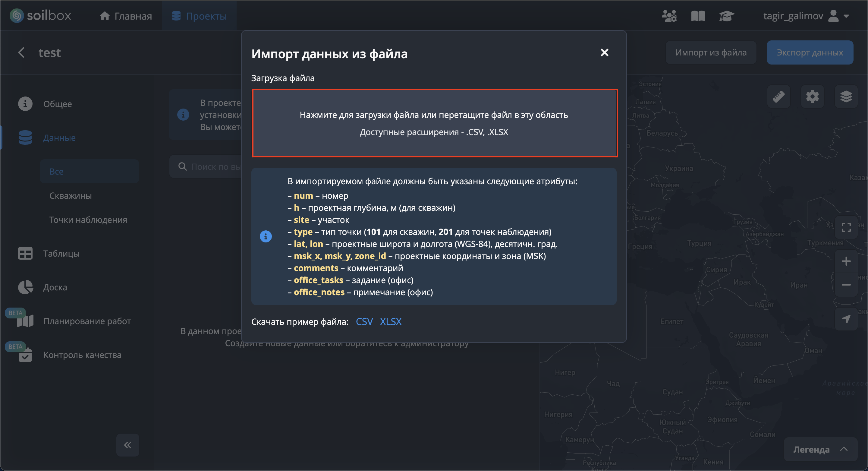The width and height of the screenshot is (868, 471).
Task: Download the XLSX example file
Action: (x=391, y=322)
